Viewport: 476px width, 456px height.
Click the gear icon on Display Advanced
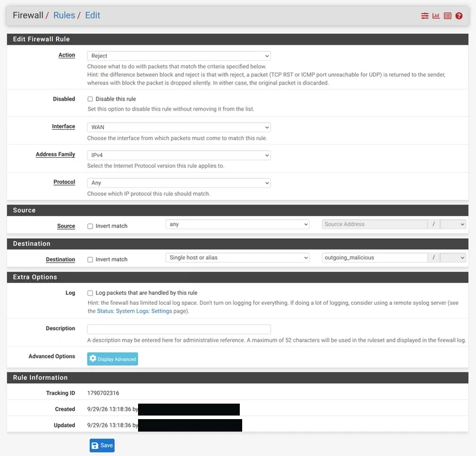pos(93,358)
